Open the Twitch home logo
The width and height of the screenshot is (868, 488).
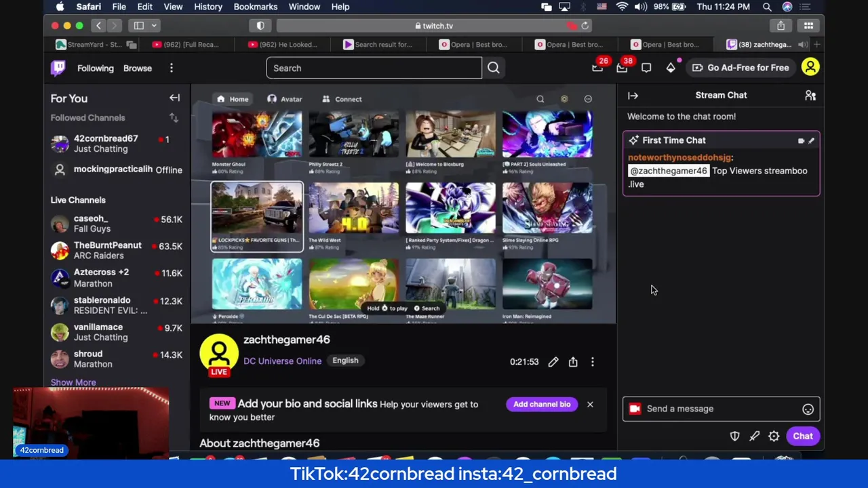(x=58, y=68)
